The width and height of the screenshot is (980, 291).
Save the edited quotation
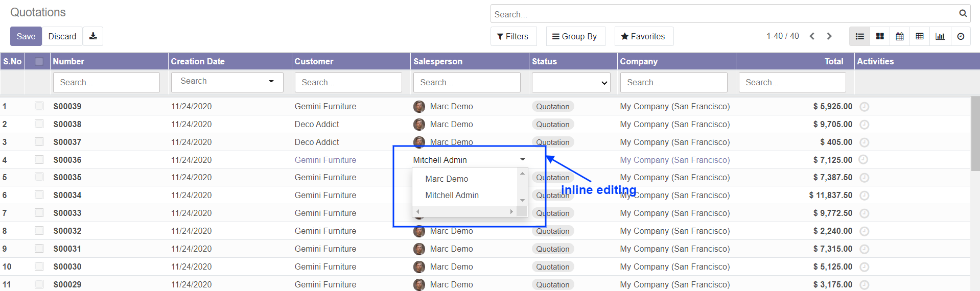click(x=26, y=36)
